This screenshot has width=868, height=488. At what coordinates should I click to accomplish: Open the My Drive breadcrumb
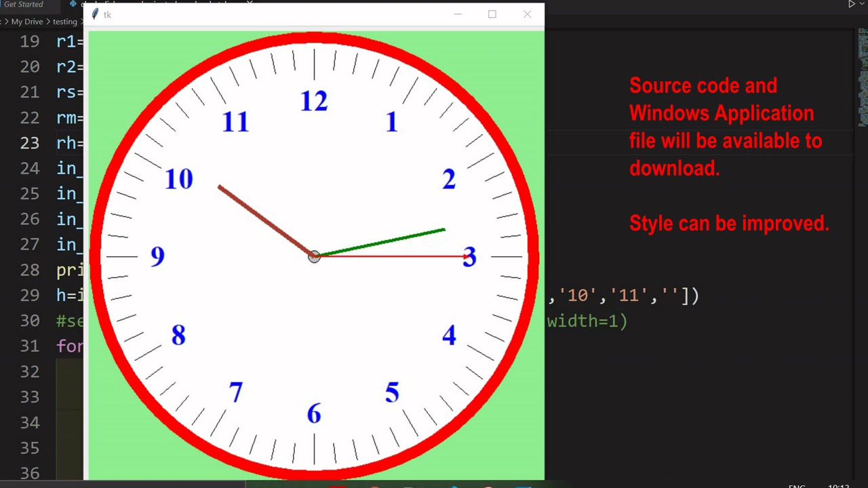click(x=26, y=22)
